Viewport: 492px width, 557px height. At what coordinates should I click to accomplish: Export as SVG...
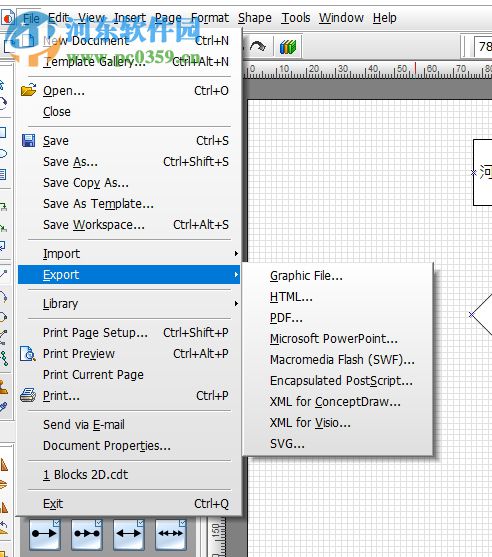coord(337,443)
